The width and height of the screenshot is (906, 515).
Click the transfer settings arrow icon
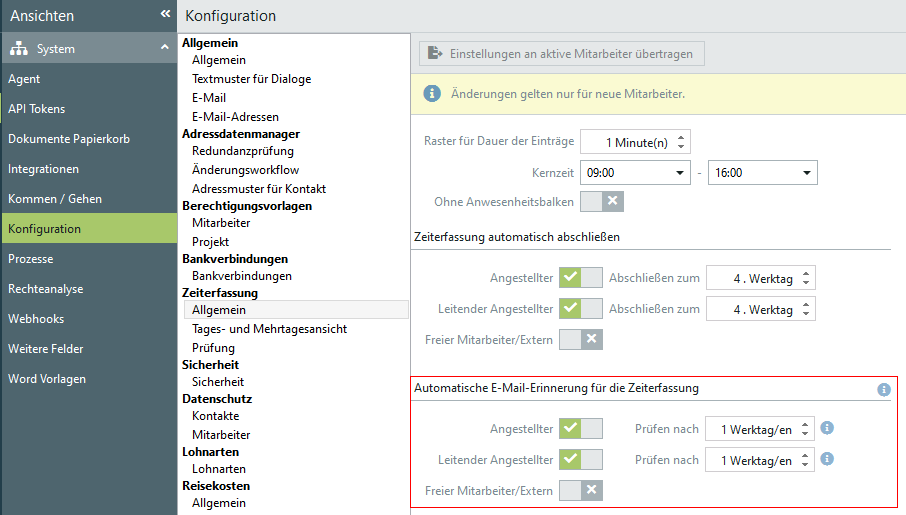click(x=434, y=53)
